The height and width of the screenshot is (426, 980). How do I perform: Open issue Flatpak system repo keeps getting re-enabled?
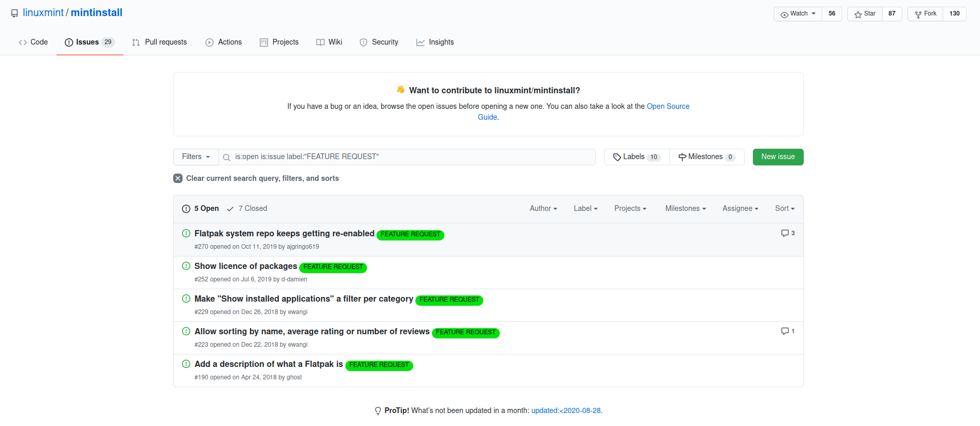[x=284, y=234]
